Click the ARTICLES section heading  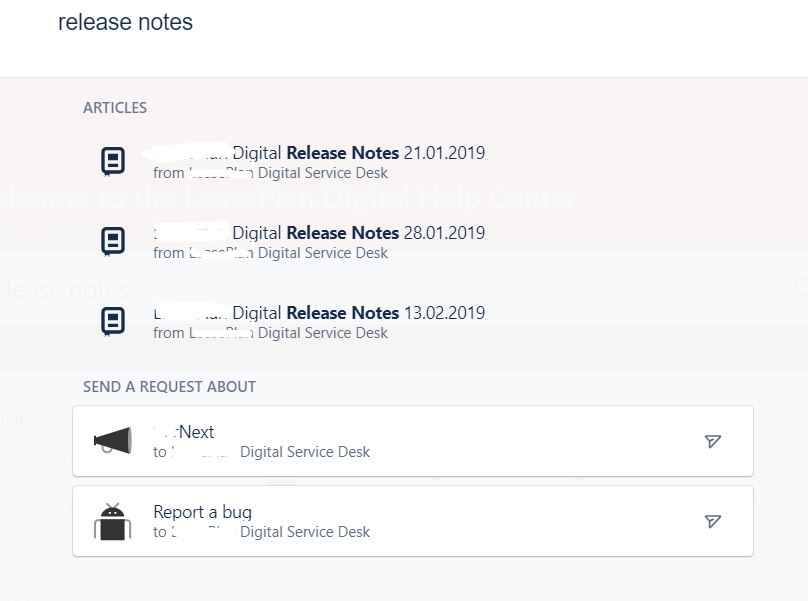coord(115,108)
